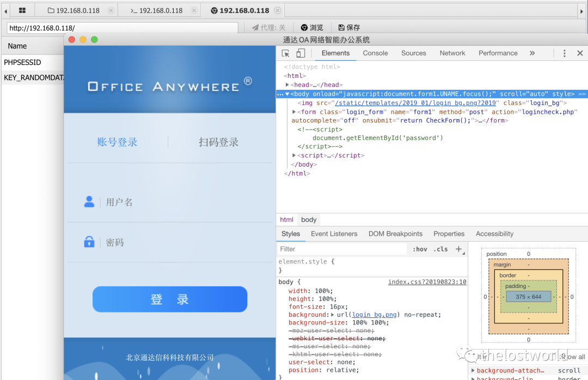Click the doctype html line
This screenshot has height=380, width=588.
tap(312, 67)
